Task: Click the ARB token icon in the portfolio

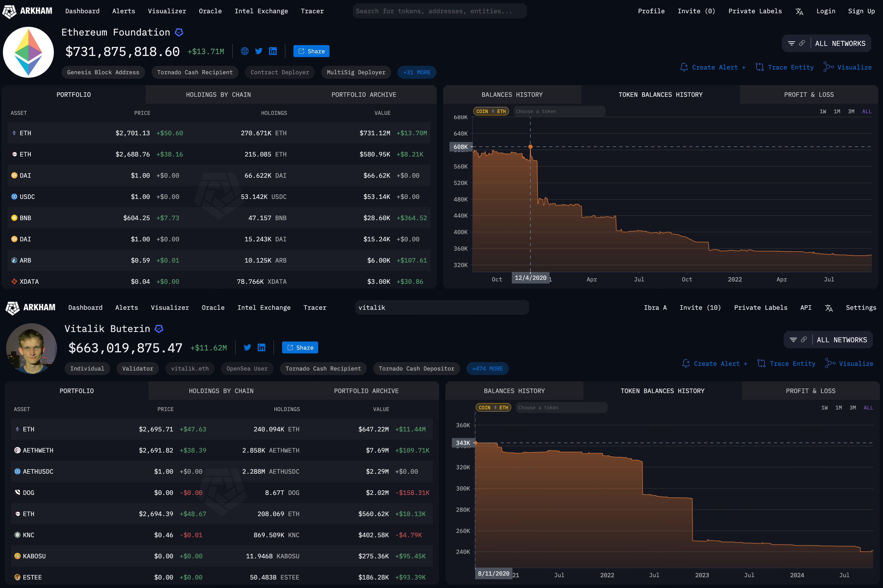Action: pyautogui.click(x=14, y=260)
